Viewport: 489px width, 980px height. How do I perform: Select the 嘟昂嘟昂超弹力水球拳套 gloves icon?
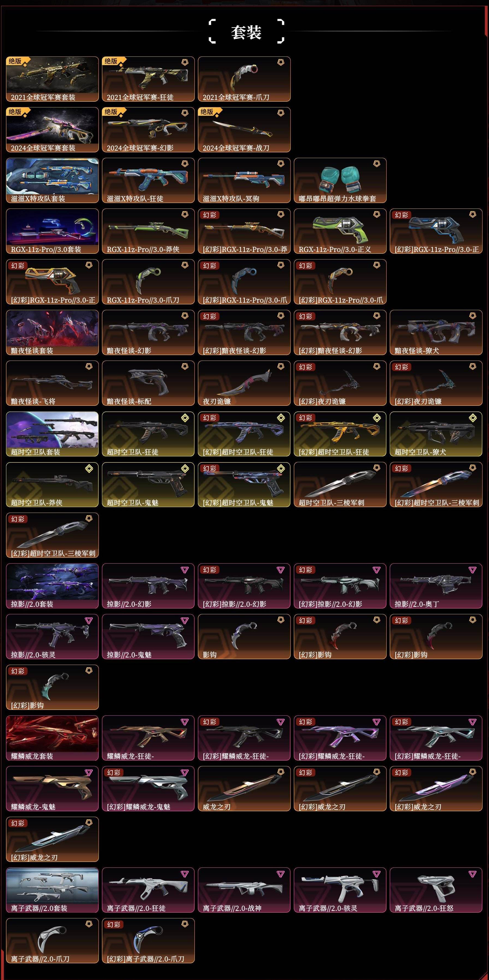pyautogui.click(x=340, y=180)
